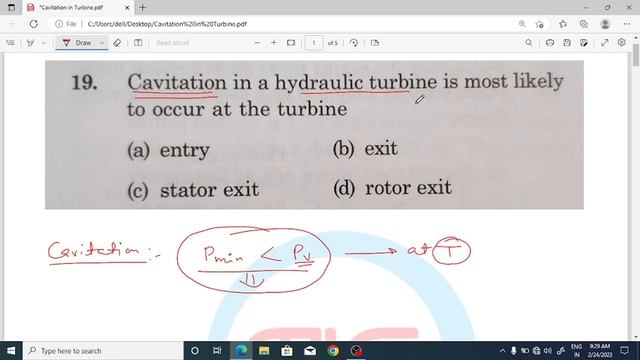Find text in the PDF
640x360 pixels.
[x=529, y=42]
